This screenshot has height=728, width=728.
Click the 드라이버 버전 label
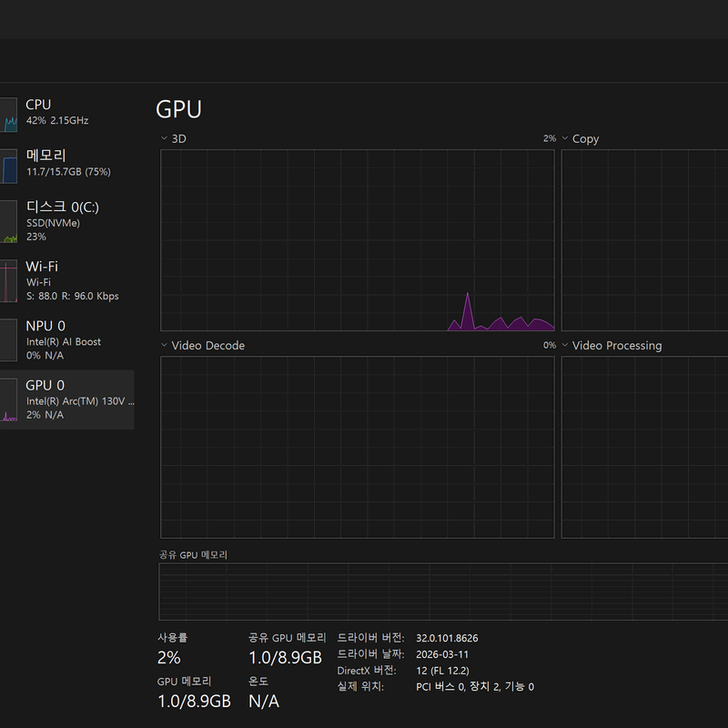pos(371,638)
